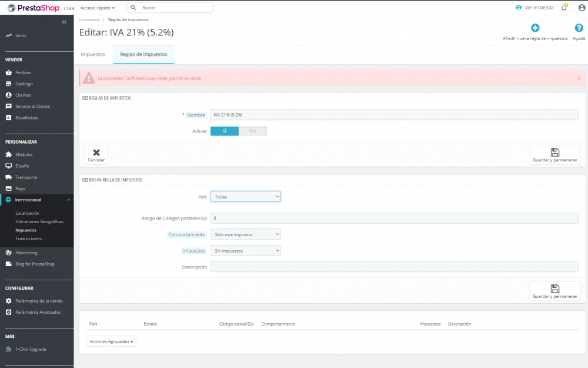Click the Impuestos breadcrumb link

point(89,19)
